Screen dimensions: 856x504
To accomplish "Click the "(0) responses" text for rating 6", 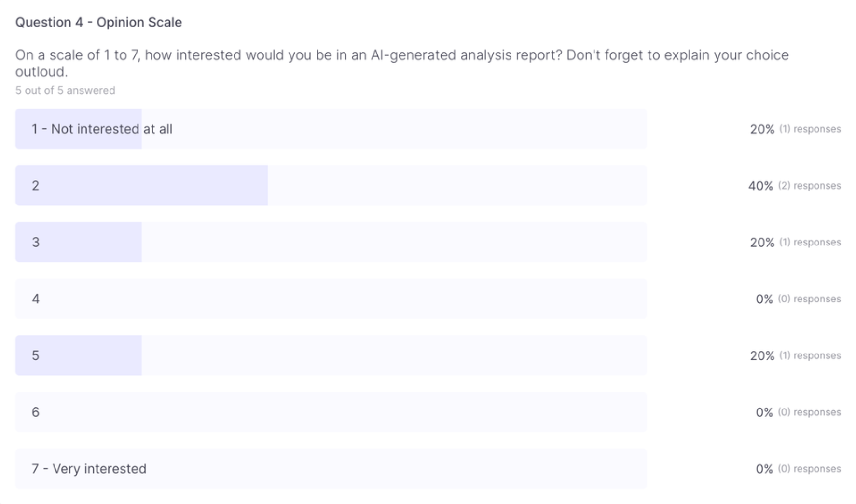I will (810, 412).
